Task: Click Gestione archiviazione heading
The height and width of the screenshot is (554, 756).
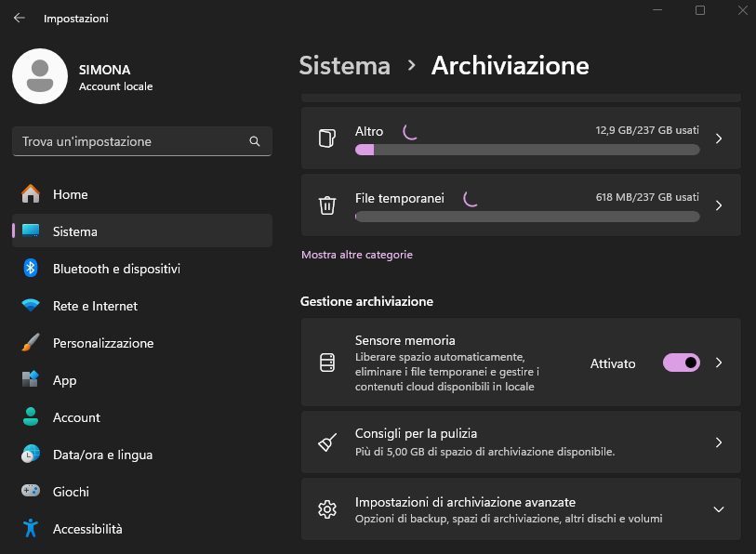Action: click(366, 301)
